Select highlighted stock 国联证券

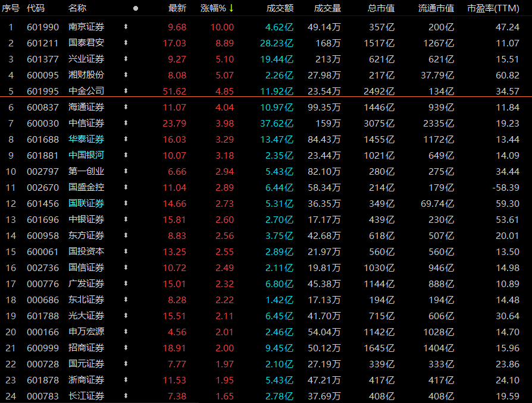coord(86,203)
